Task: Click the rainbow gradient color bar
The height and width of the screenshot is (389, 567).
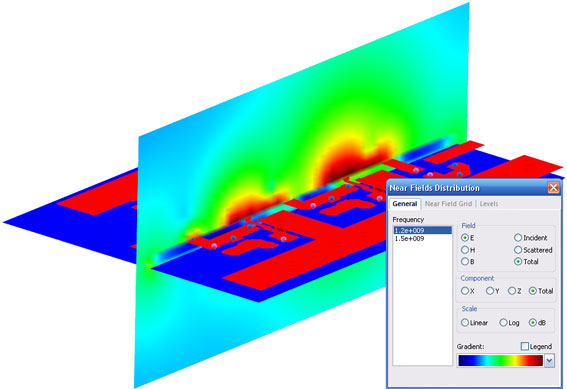Action: coord(500,361)
